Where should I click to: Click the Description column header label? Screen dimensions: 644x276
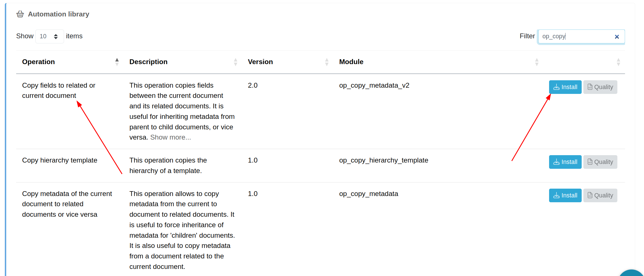[148, 62]
